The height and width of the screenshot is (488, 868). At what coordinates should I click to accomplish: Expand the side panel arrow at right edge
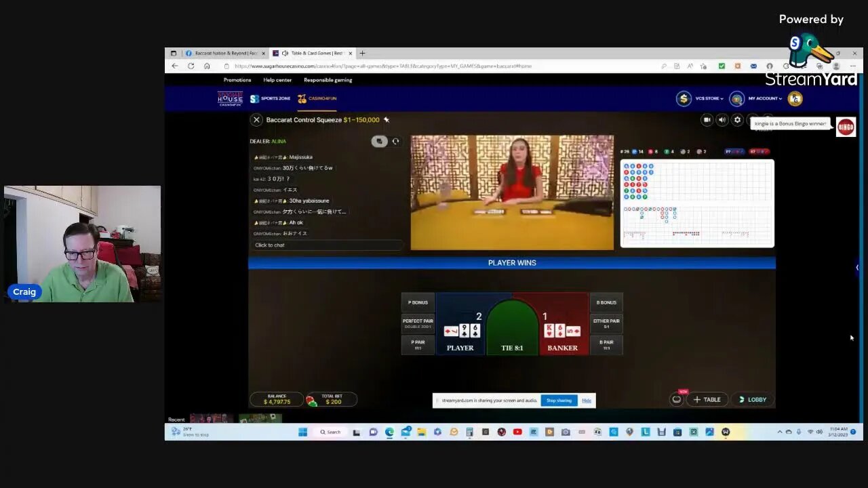(857, 268)
